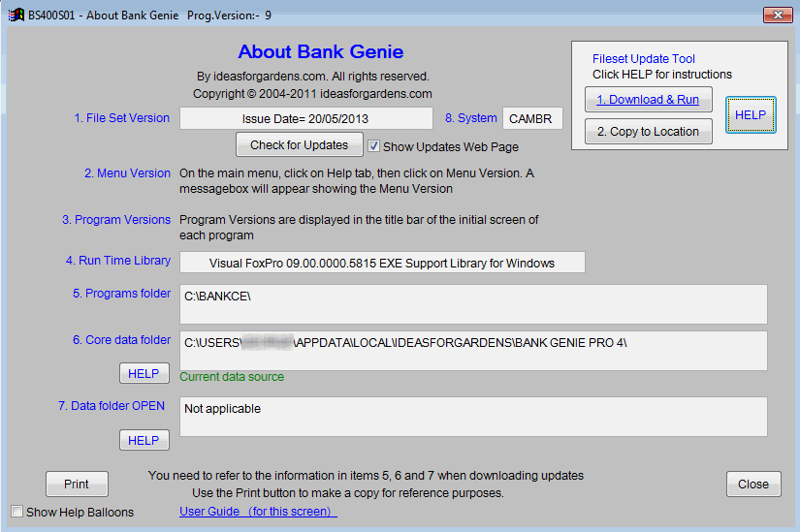Click the Check for Updates button
800x532 pixels.
click(299, 144)
